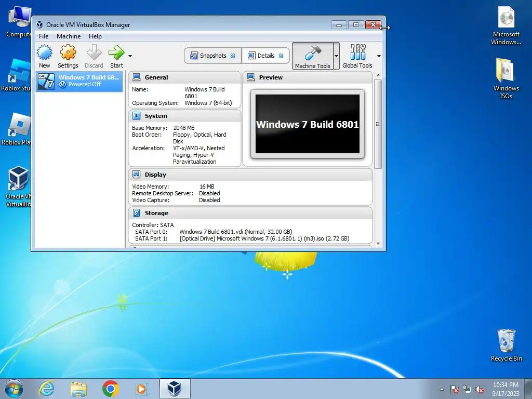Click the General section header icon
The height and width of the screenshot is (399, 532).
tap(137, 77)
